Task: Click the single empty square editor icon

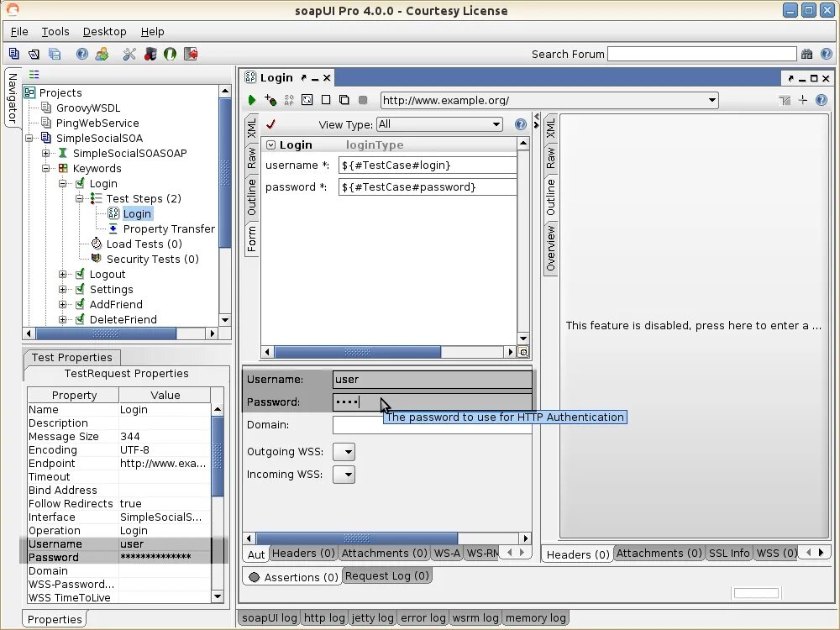Action: 326,100
